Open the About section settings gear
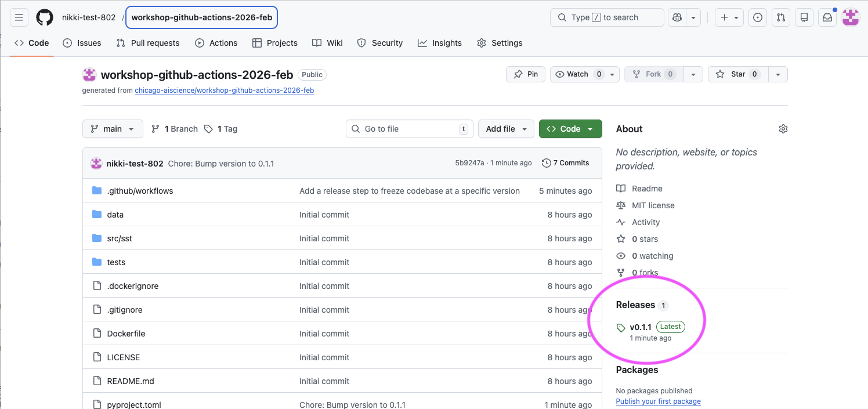The height and width of the screenshot is (409, 868). pyautogui.click(x=783, y=128)
